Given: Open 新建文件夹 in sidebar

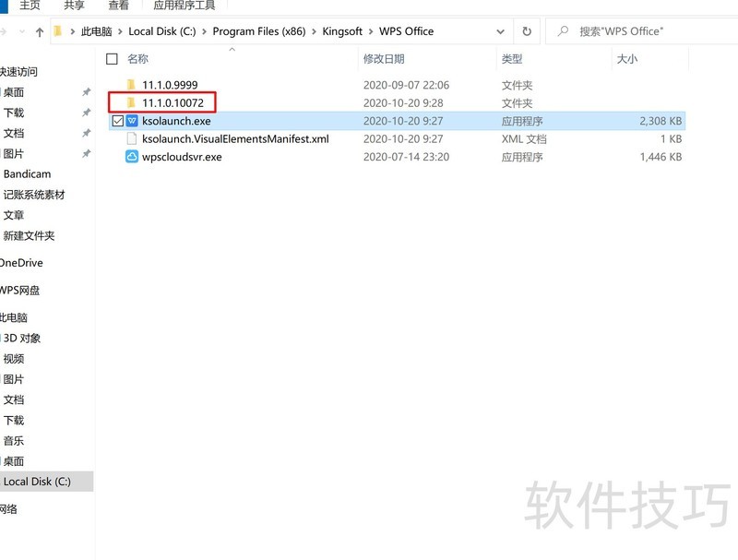Looking at the screenshot, I should 30,236.
